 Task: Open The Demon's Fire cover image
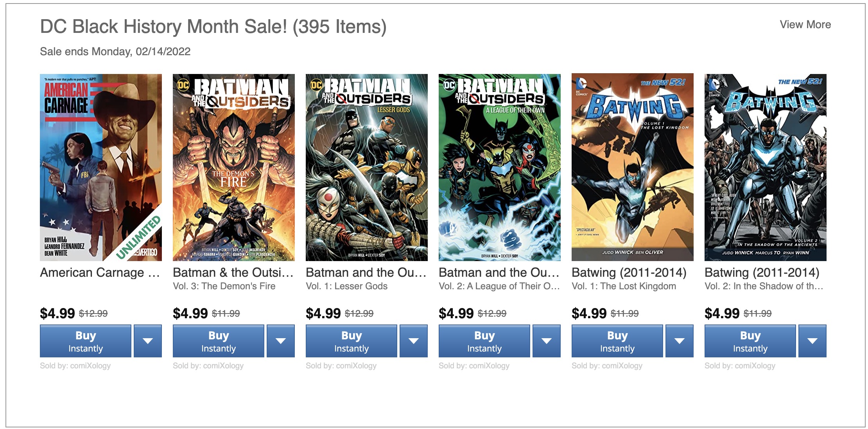tap(234, 168)
